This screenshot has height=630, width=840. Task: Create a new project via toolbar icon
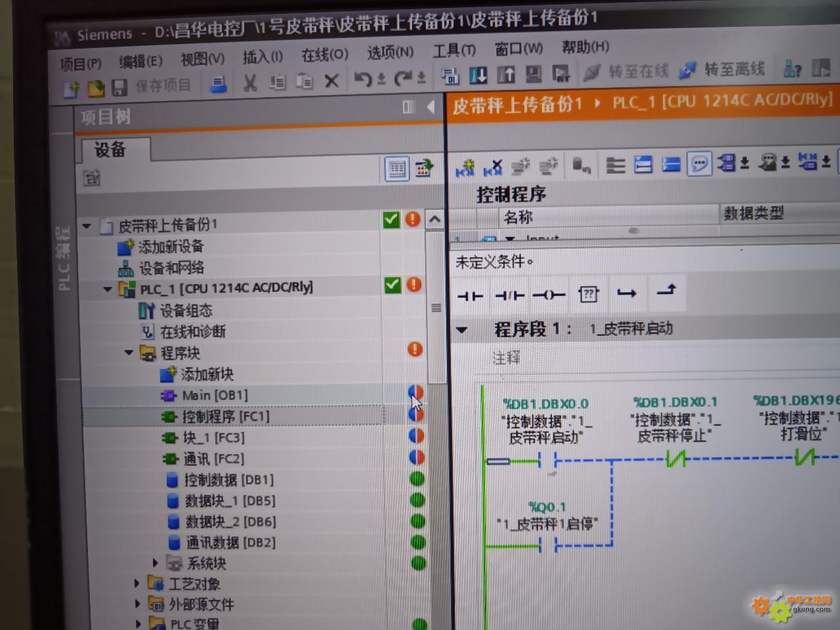click(x=72, y=89)
